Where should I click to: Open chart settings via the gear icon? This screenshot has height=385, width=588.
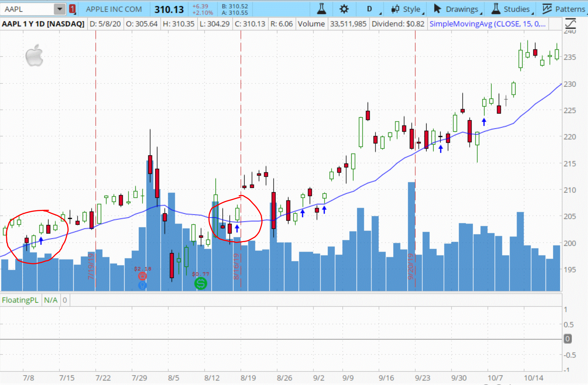pyautogui.click(x=344, y=9)
